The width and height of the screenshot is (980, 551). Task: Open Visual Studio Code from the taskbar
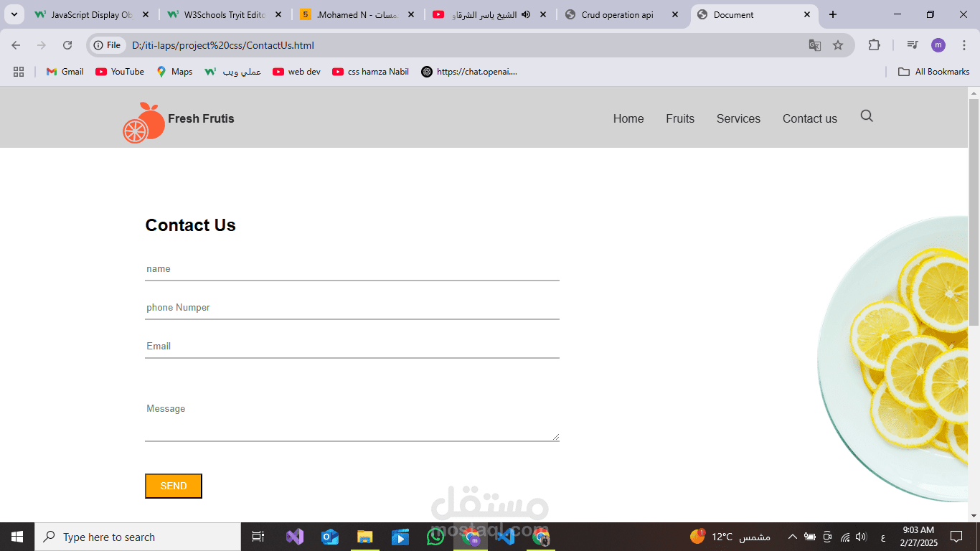point(506,537)
